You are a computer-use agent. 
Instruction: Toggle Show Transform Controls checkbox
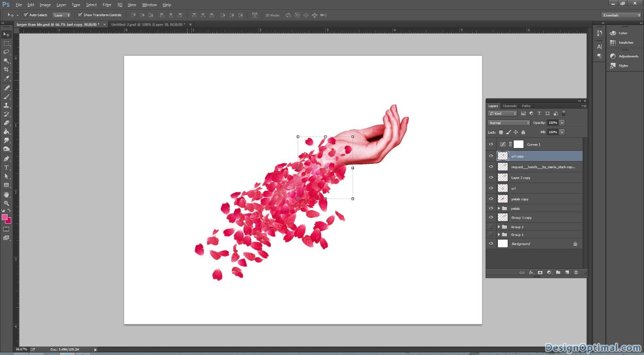click(80, 15)
